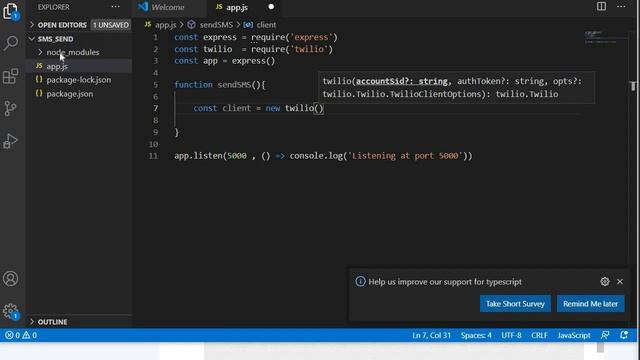Viewport: 640px width, 360px height.
Task: Change encoding via UTF-8
Action: point(511,335)
